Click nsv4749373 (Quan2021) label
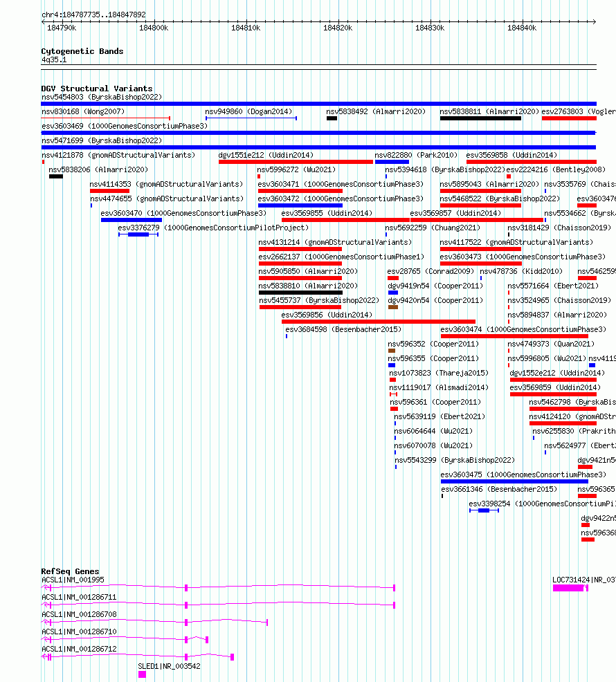 click(x=551, y=344)
